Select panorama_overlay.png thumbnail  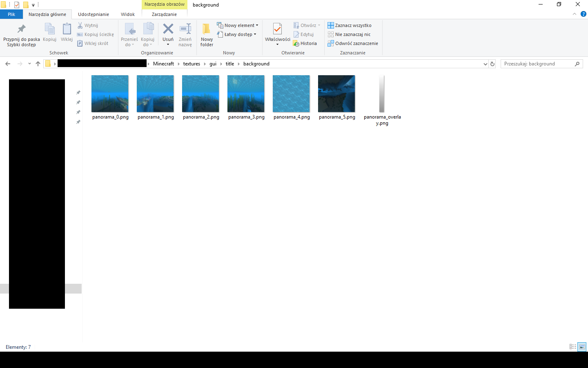382,94
